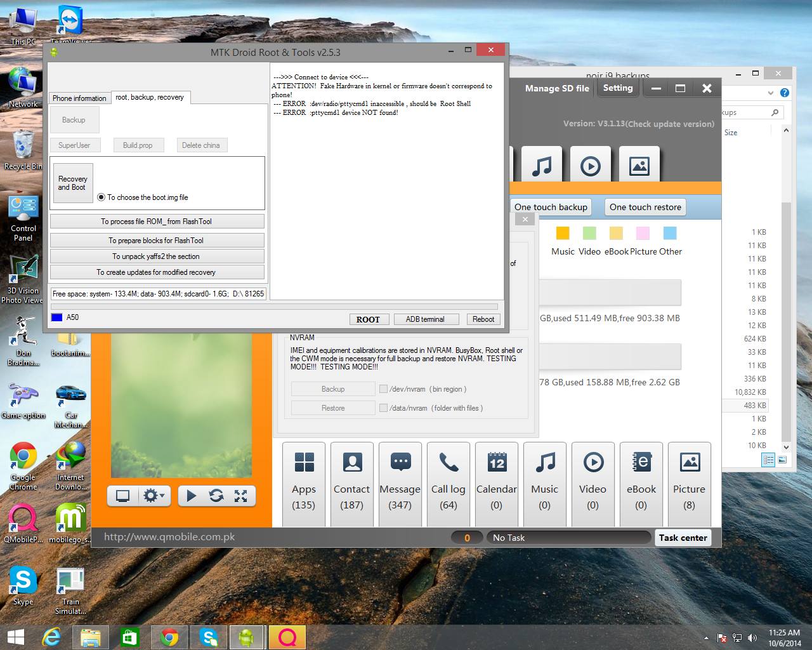Open eBook (0) tile
This screenshot has height=650, width=812.
(641, 484)
